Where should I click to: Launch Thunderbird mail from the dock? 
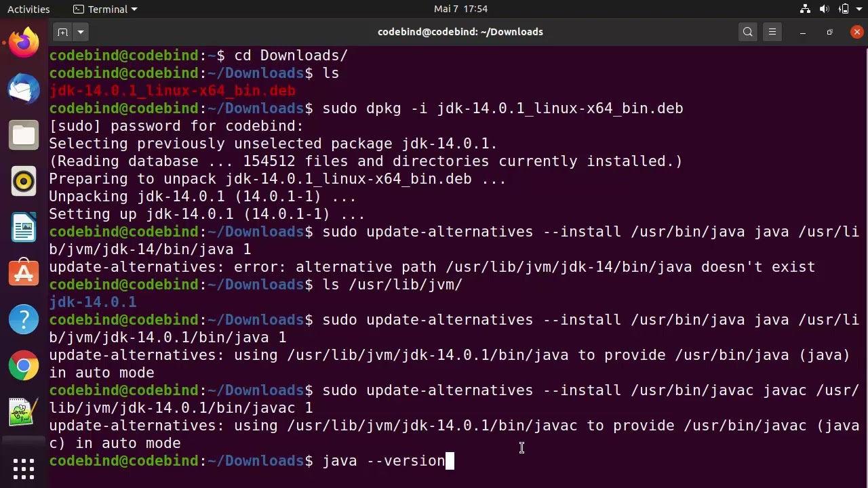click(x=24, y=89)
